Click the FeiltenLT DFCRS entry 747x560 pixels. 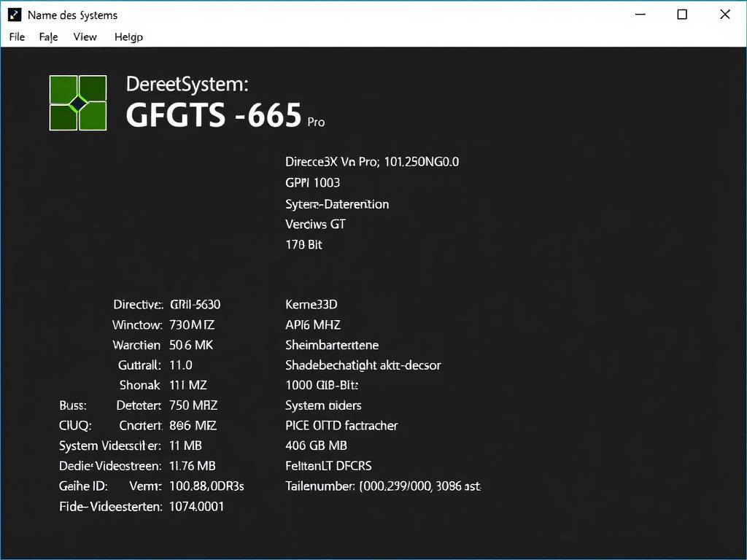point(328,466)
